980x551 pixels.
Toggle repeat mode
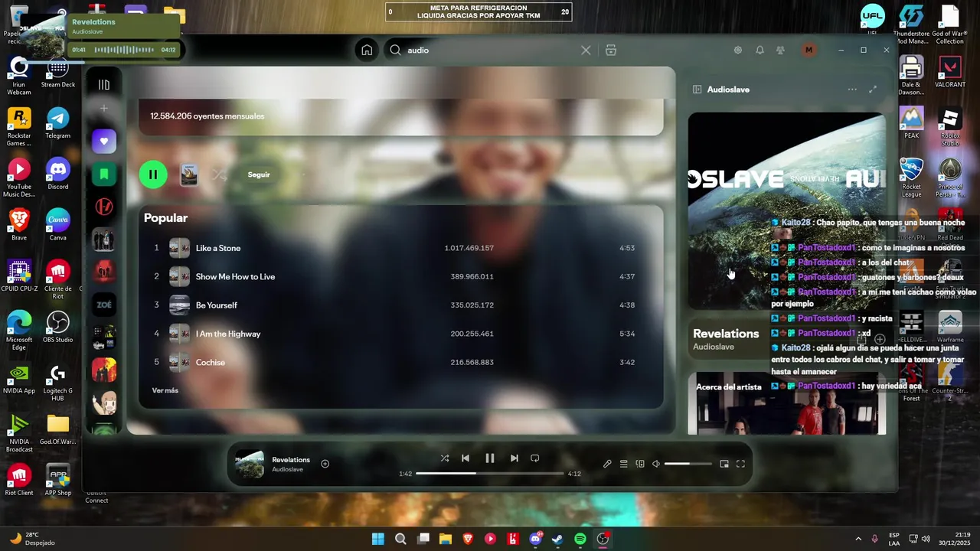[535, 458]
